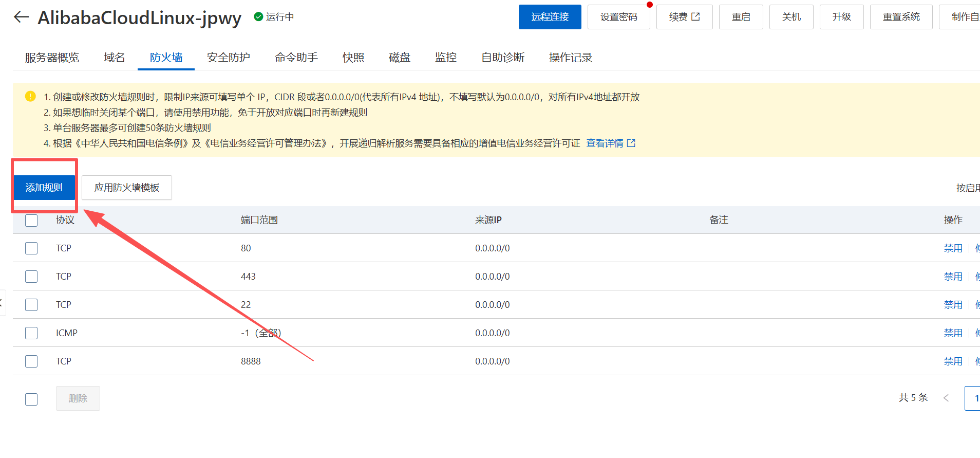Click 应用防火墙模板 button
The height and width of the screenshot is (458, 980).
click(x=126, y=188)
